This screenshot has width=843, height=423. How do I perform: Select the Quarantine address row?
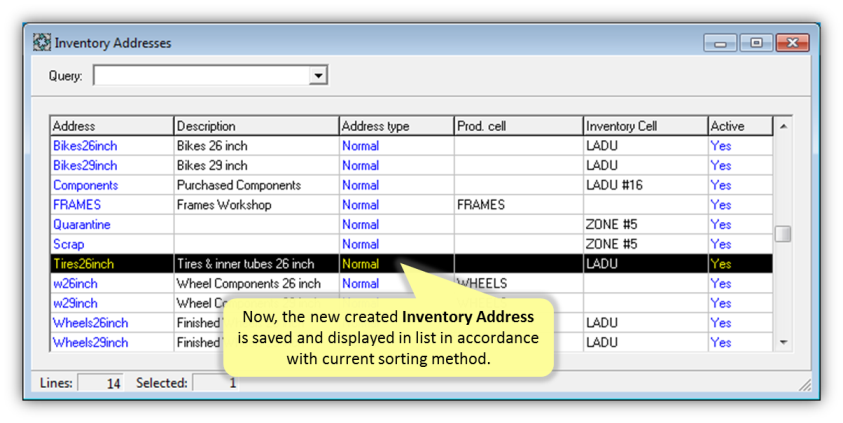82,224
